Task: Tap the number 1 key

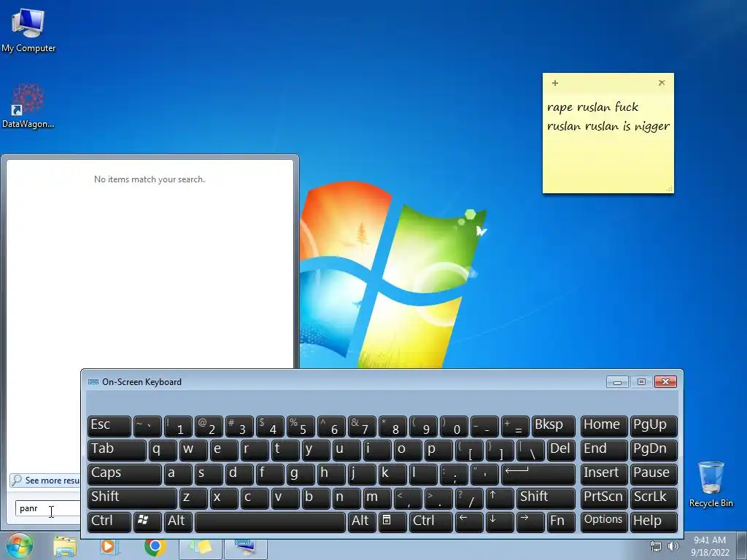Action: (178, 426)
